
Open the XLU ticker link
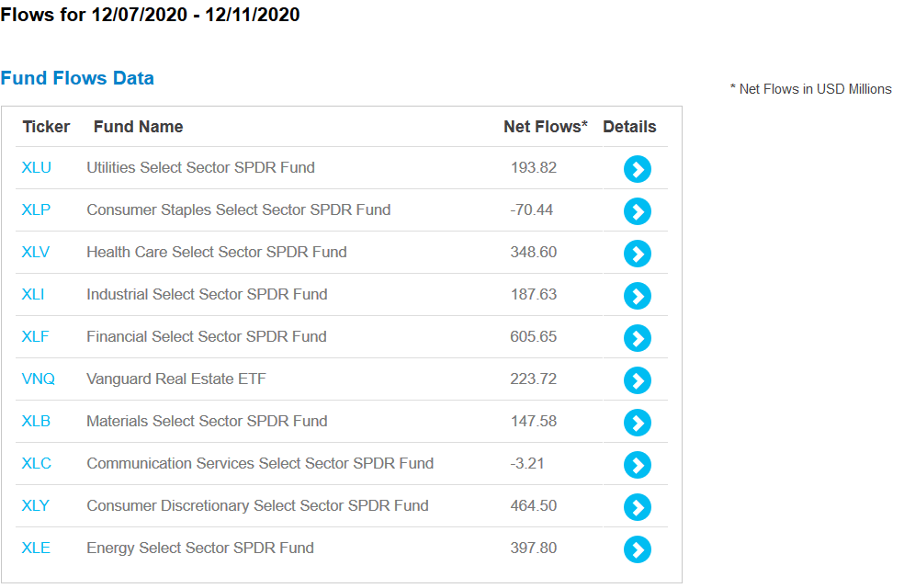click(37, 168)
